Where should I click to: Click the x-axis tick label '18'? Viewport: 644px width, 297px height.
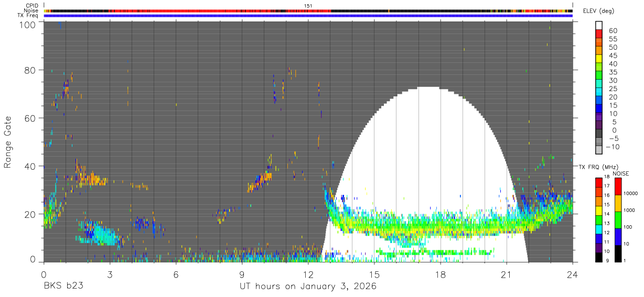pos(440,273)
